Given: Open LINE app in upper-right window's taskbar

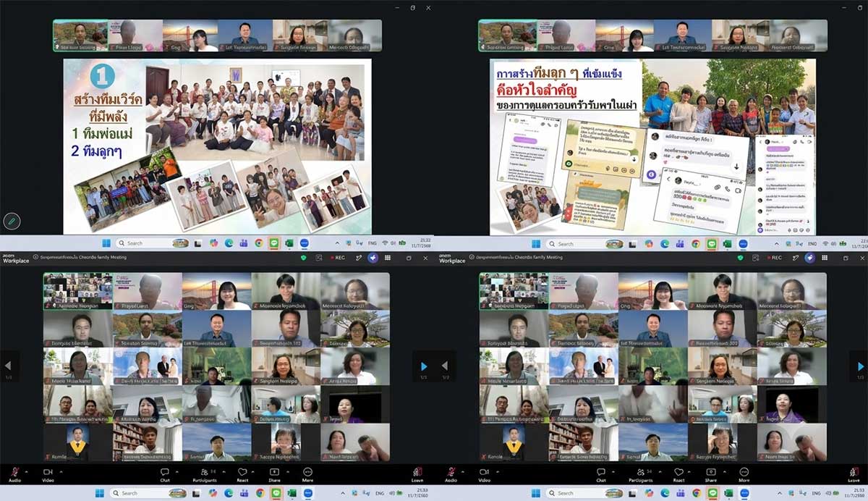Looking at the screenshot, I should [x=711, y=244].
